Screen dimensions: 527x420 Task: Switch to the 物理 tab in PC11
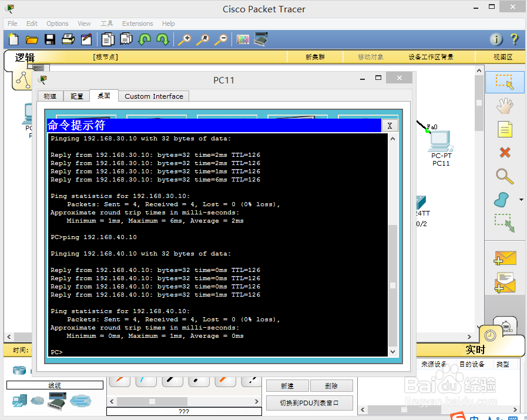coord(50,96)
